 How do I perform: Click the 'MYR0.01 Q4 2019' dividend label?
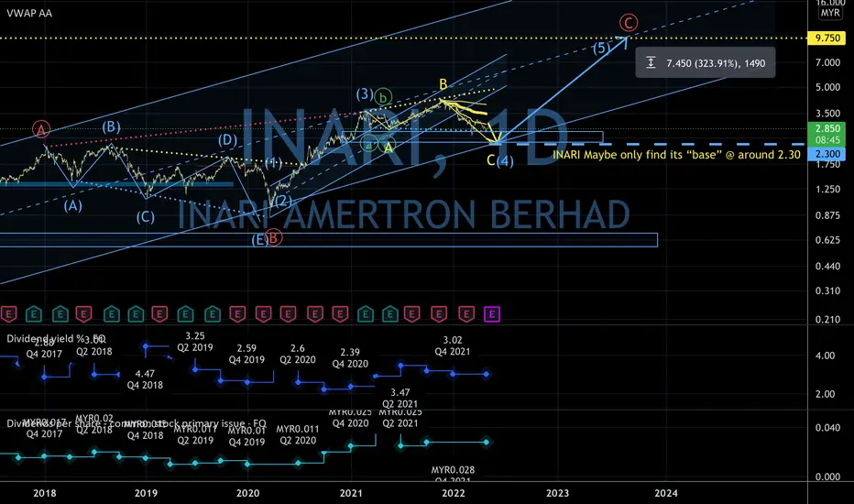pos(246,436)
